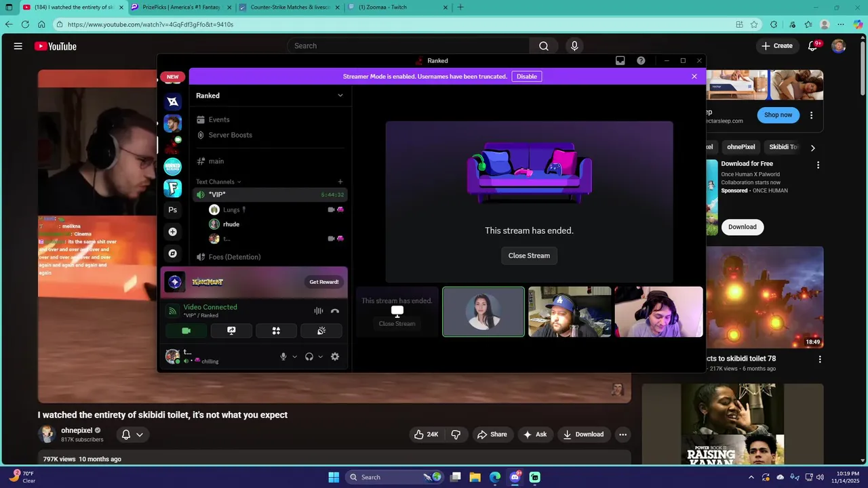Collapse the Text Channels category

[x=218, y=182]
